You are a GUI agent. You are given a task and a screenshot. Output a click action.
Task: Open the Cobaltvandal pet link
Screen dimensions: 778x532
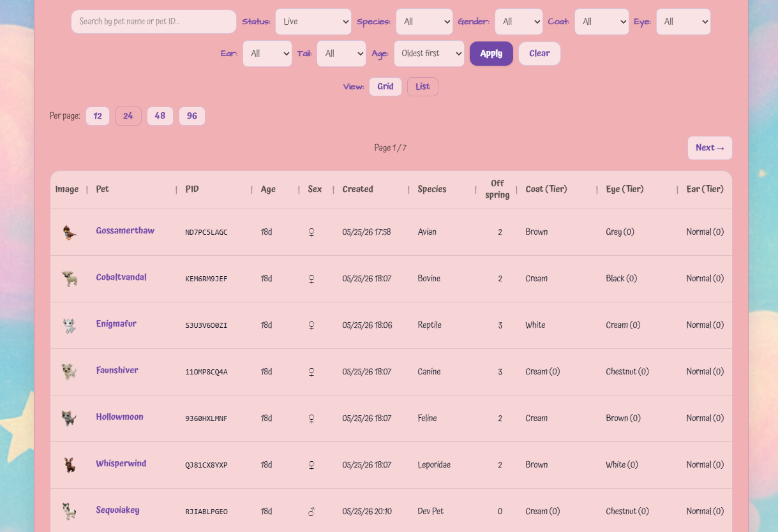coord(121,277)
